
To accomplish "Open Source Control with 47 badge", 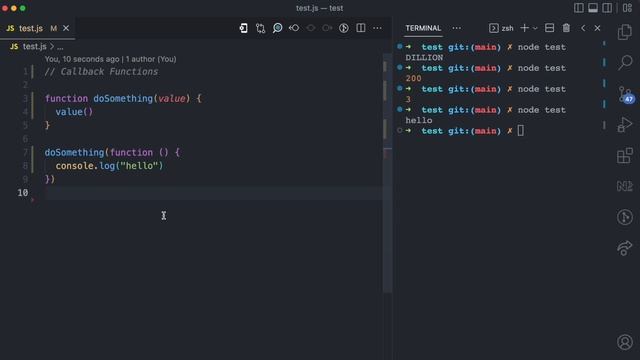I will coord(625,94).
